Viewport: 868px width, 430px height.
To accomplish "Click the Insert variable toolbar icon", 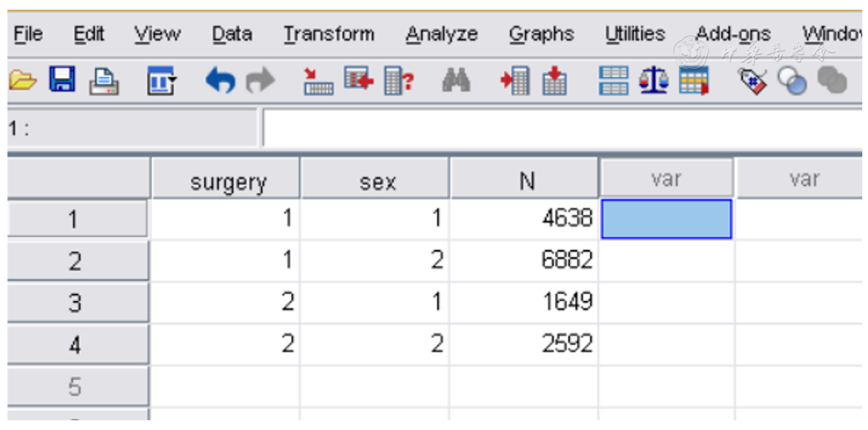I will tap(554, 81).
